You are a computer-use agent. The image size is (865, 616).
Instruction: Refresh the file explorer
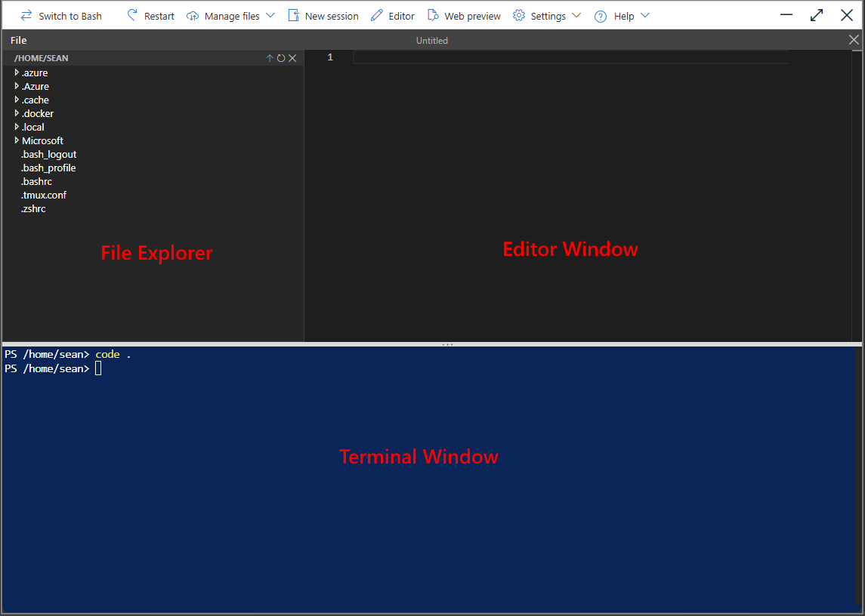tap(280, 57)
